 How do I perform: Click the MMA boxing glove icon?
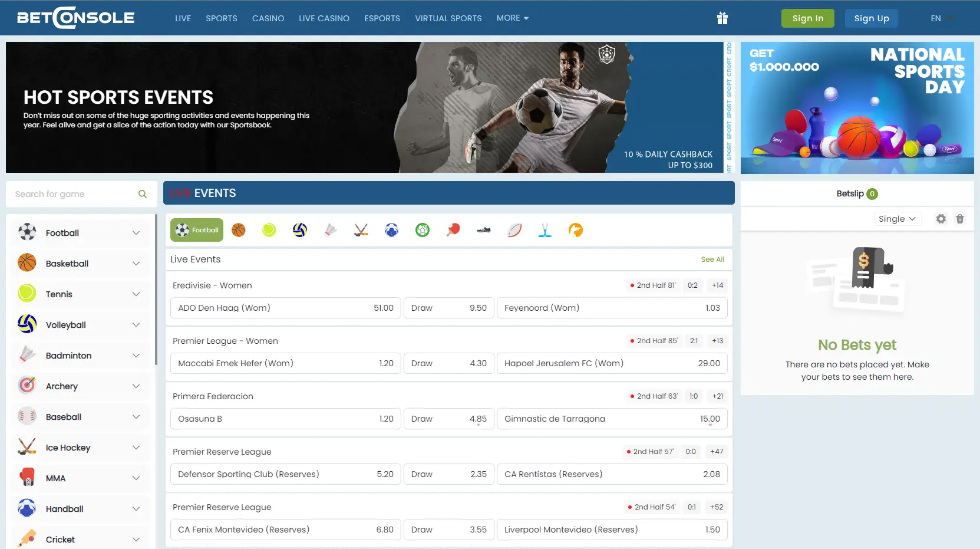click(x=27, y=478)
